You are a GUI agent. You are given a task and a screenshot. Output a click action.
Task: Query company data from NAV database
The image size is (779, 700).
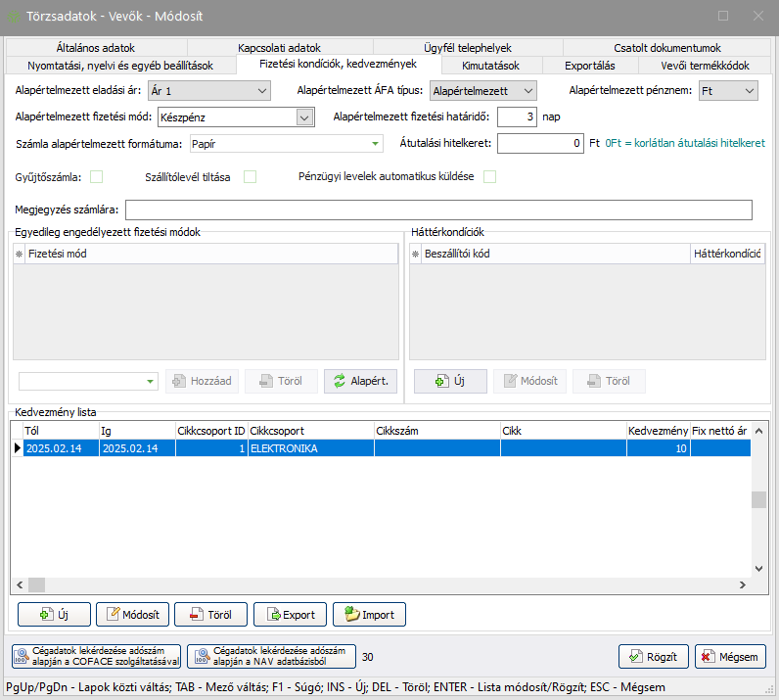click(271, 656)
